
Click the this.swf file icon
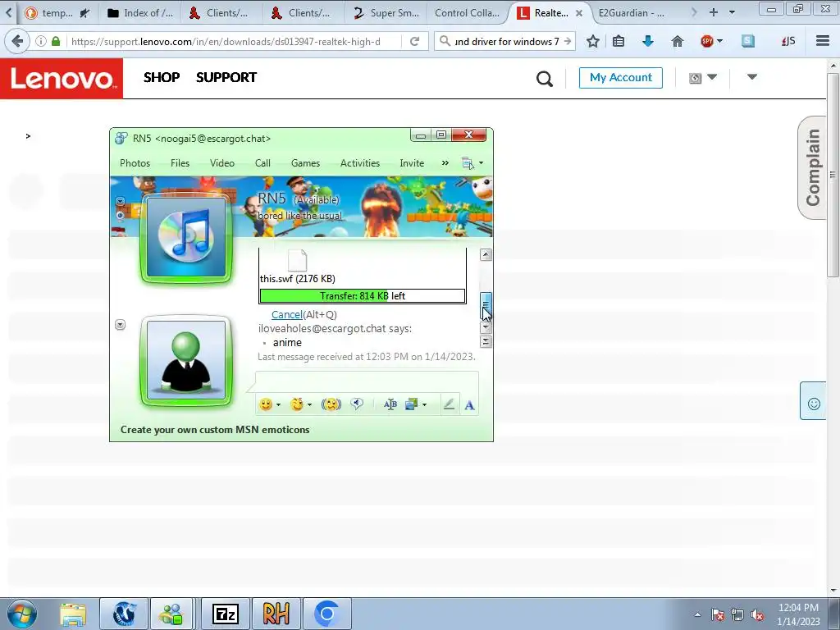pyautogui.click(x=297, y=260)
